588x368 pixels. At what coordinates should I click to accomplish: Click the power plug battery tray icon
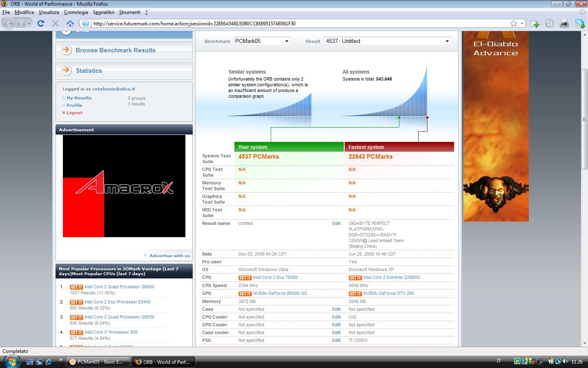pos(551,361)
